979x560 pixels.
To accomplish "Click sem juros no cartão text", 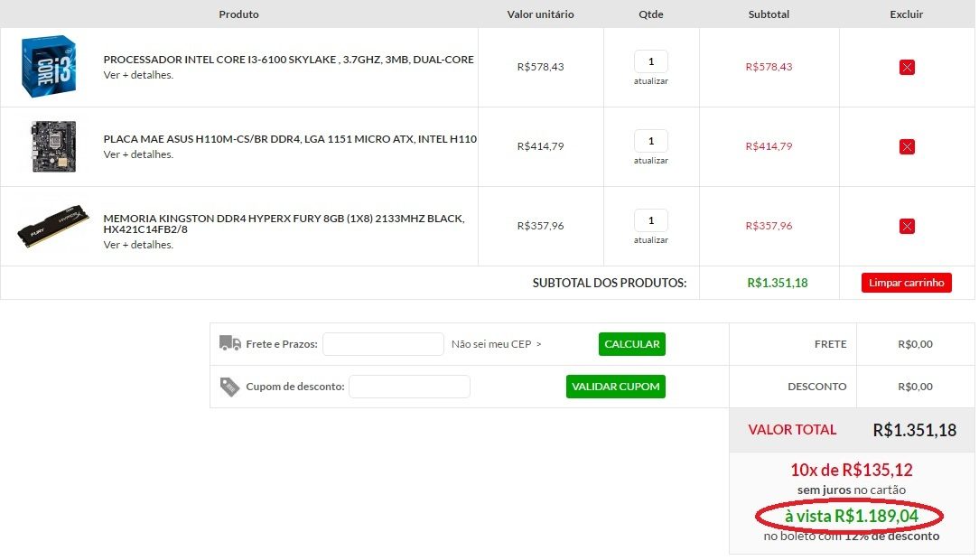I will pyautogui.click(x=851, y=490).
